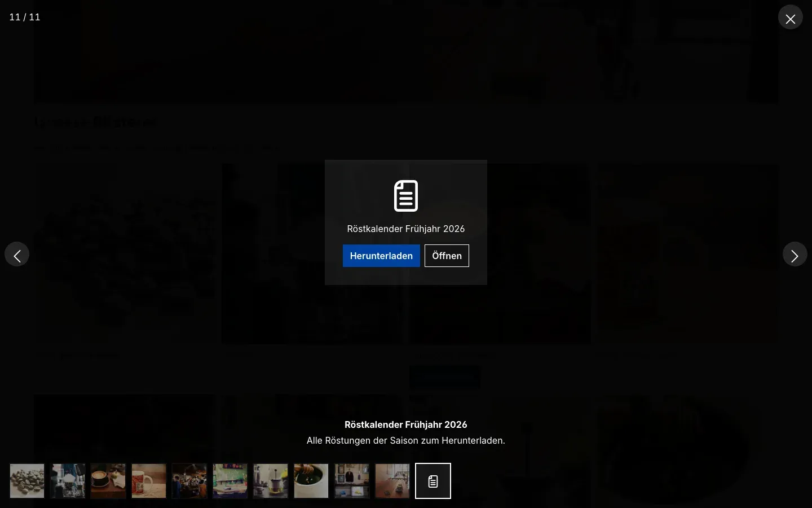The width and height of the screenshot is (812, 508).
Task: Click the file name in the document card
Action: (x=406, y=229)
